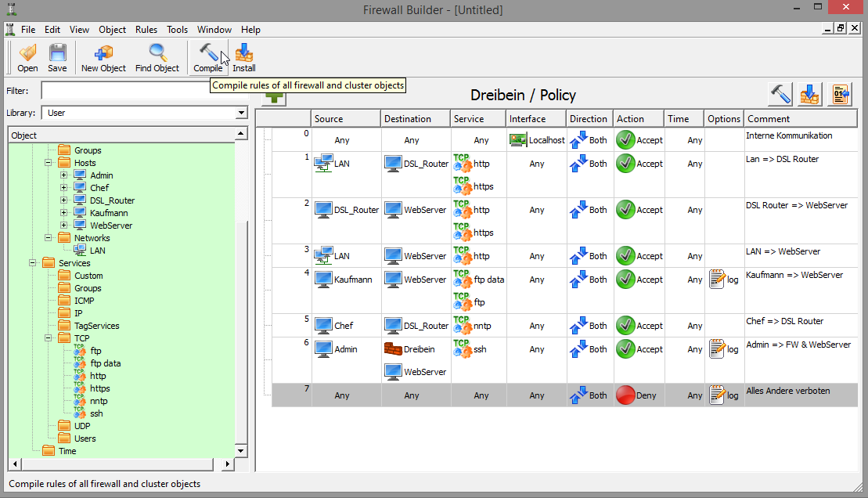The image size is (868, 498).
Task: Click the red Deny action in rule 7
Action: [625, 395]
